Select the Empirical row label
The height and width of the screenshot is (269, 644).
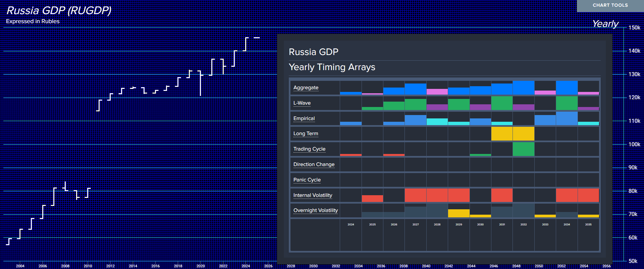(x=304, y=118)
